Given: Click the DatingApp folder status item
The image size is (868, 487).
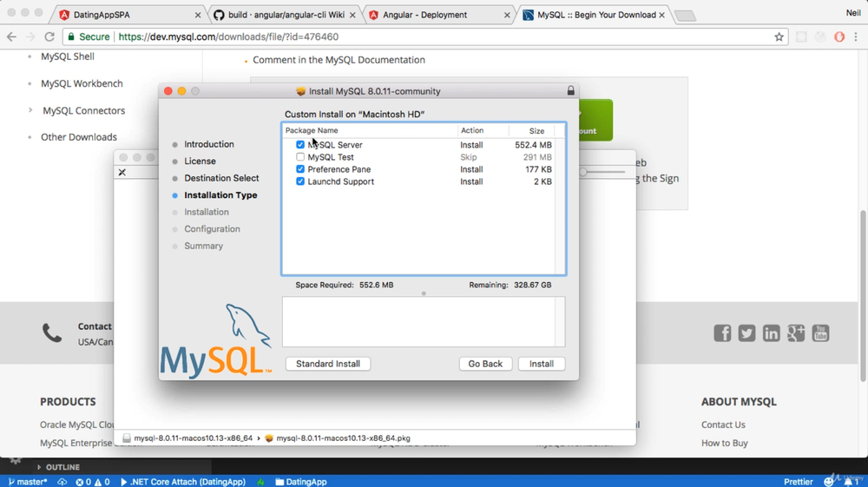Looking at the screenshot, I should coord(301,482).
